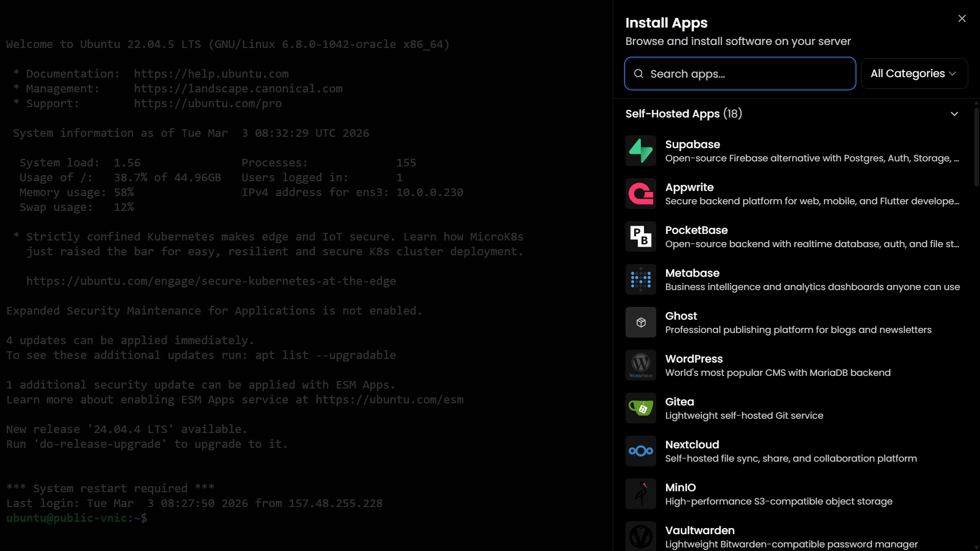Click the landscape.canonical.com terminal link
This screenshot has height=551, width=980.
(238, 88)
